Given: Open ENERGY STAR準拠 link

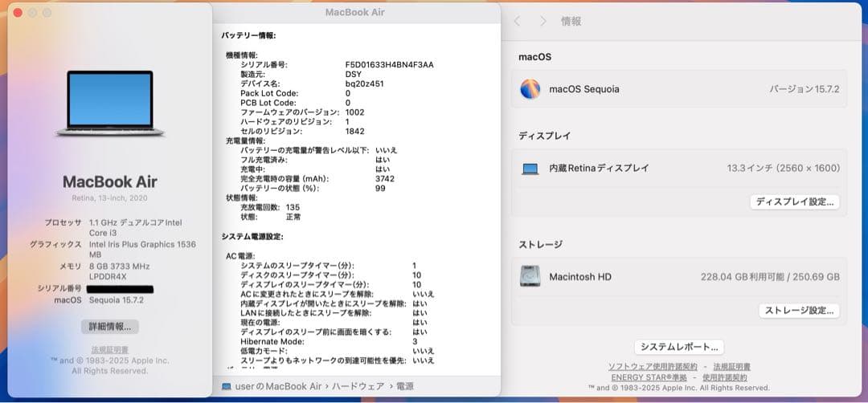Looking at the screenshot, I should click(x=649, y=377).
